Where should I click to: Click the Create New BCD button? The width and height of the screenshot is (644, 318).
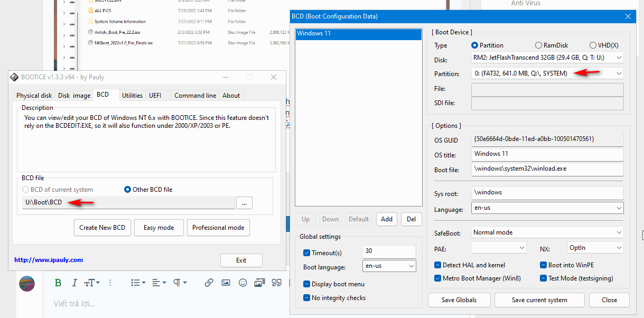102,228
